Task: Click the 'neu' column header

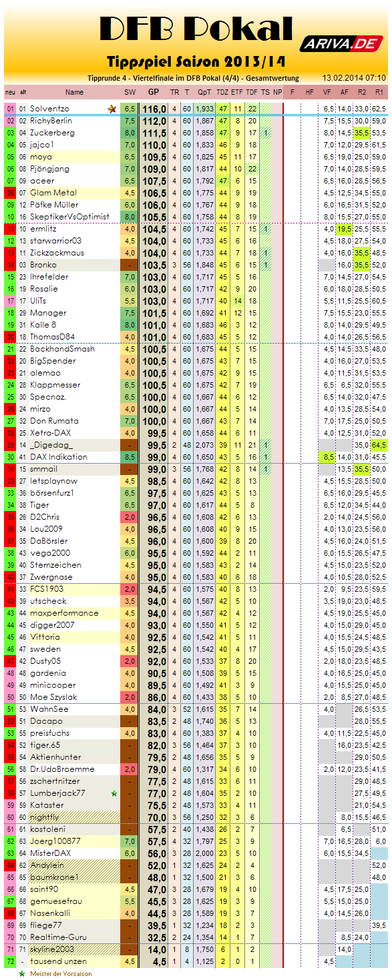Action: coord(10,92)
